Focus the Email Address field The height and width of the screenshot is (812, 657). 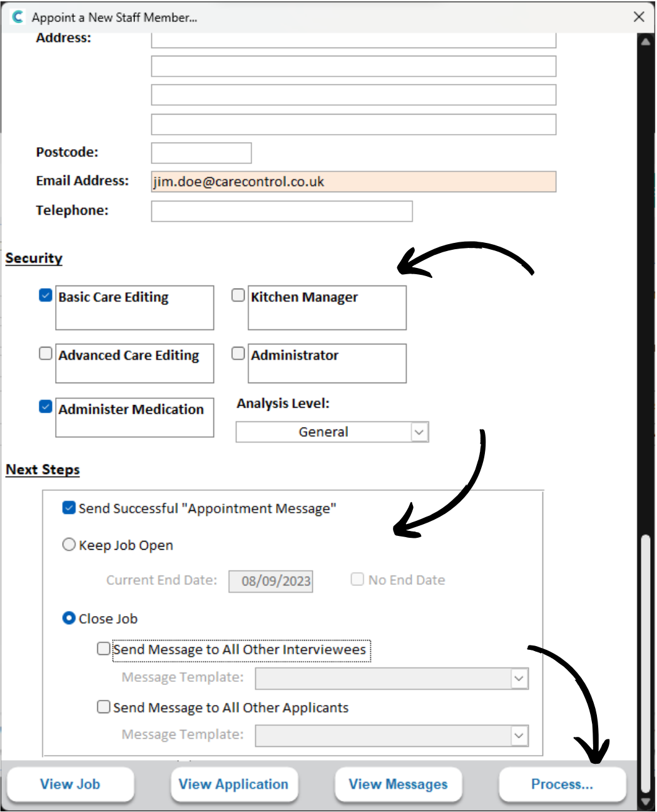354,182
